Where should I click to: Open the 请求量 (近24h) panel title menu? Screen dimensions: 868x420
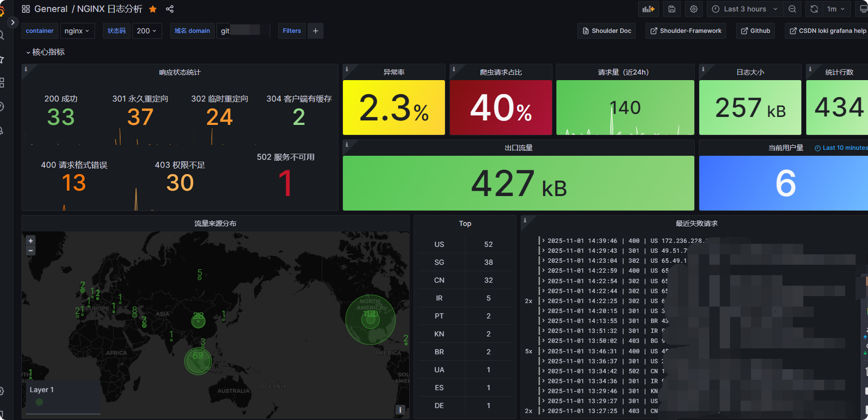(x=623, y=72)
